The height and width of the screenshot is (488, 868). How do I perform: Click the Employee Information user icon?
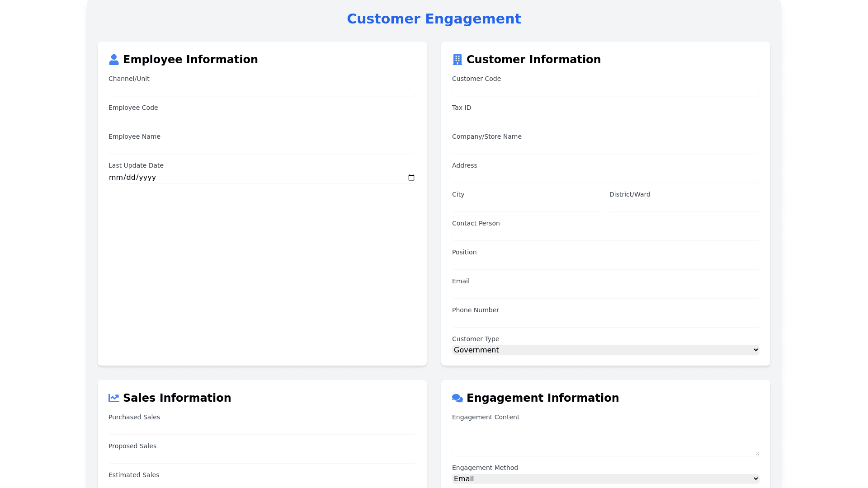114,60
